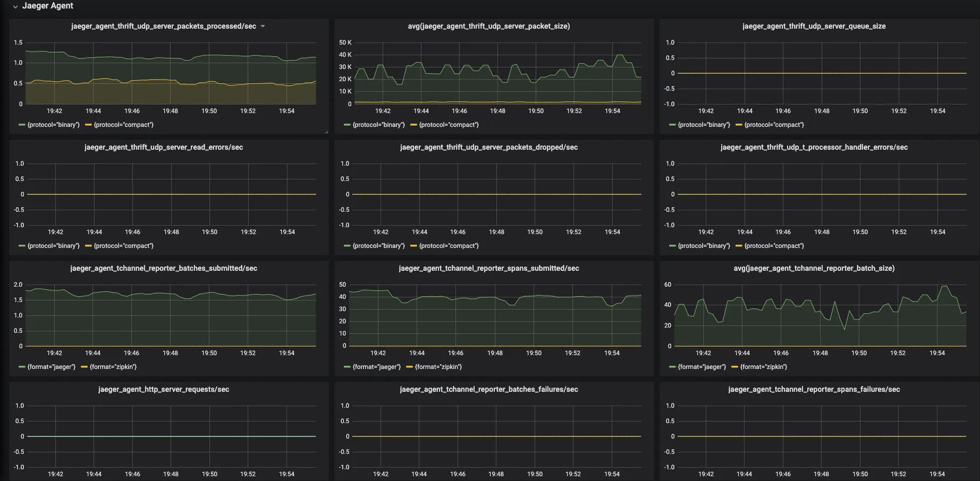Screen dimensions: 980x481
Task: Toggle compact series in queue_size legend
Action: point(774,125)
